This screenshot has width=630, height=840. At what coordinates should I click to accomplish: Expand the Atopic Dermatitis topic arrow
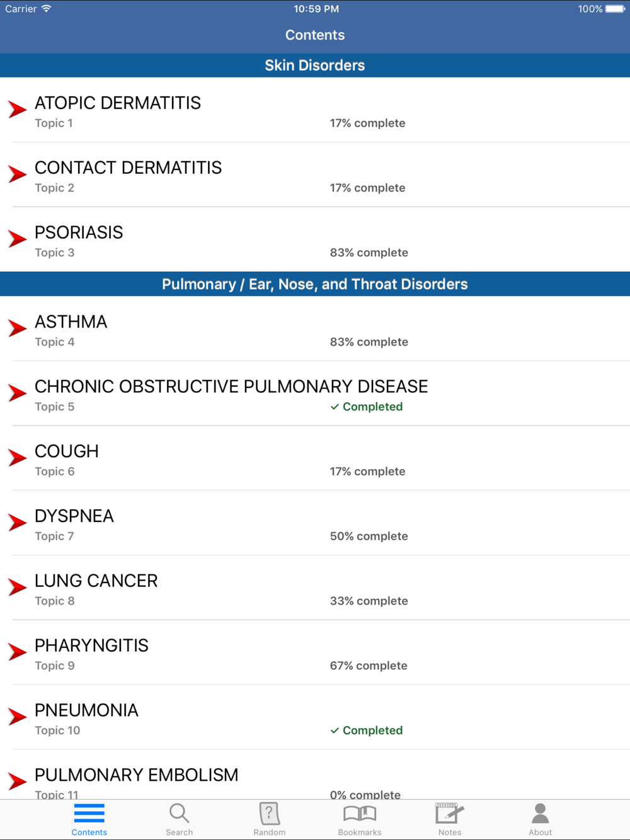point(18,109)
